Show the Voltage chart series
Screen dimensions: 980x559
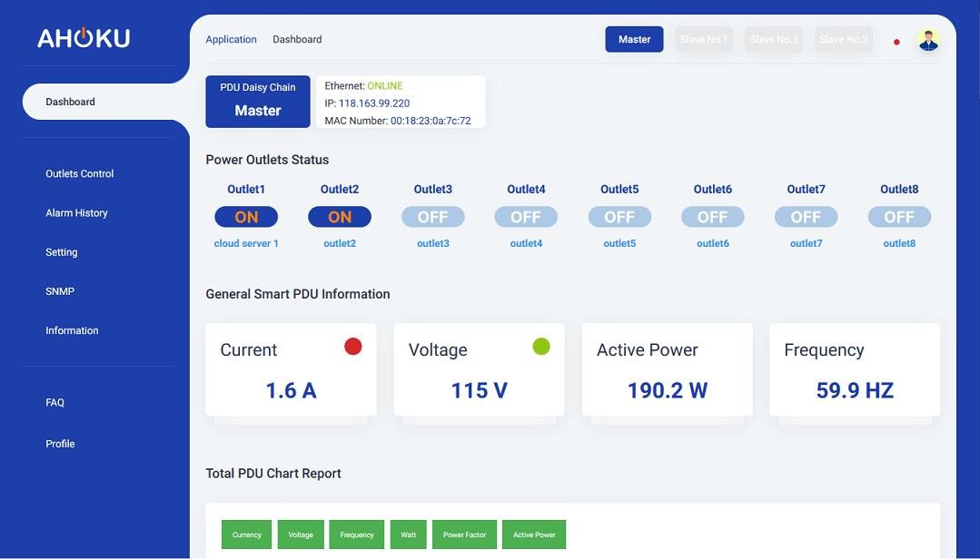point(301,534)
